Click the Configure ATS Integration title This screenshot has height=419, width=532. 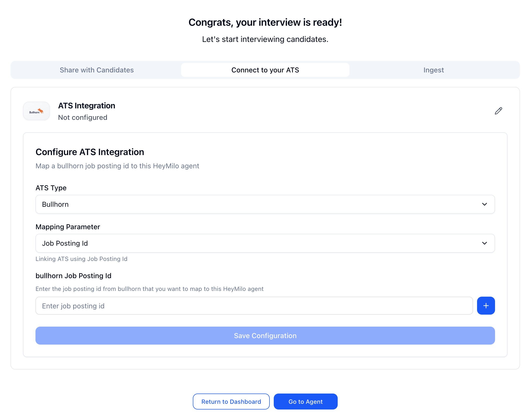pos(90,152)
